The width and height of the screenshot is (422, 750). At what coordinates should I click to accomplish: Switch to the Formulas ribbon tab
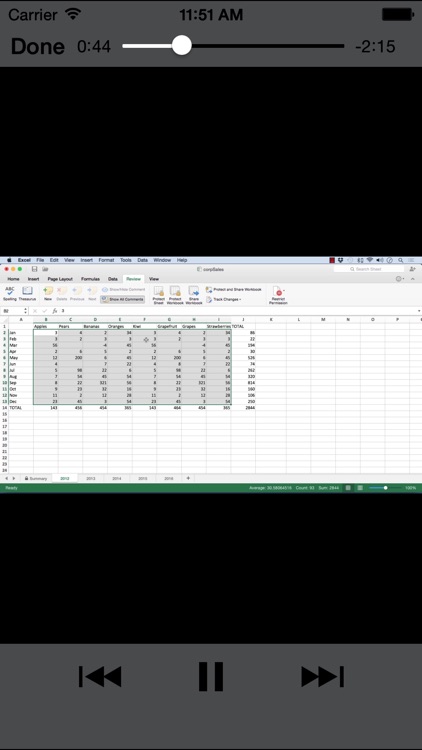90,279
